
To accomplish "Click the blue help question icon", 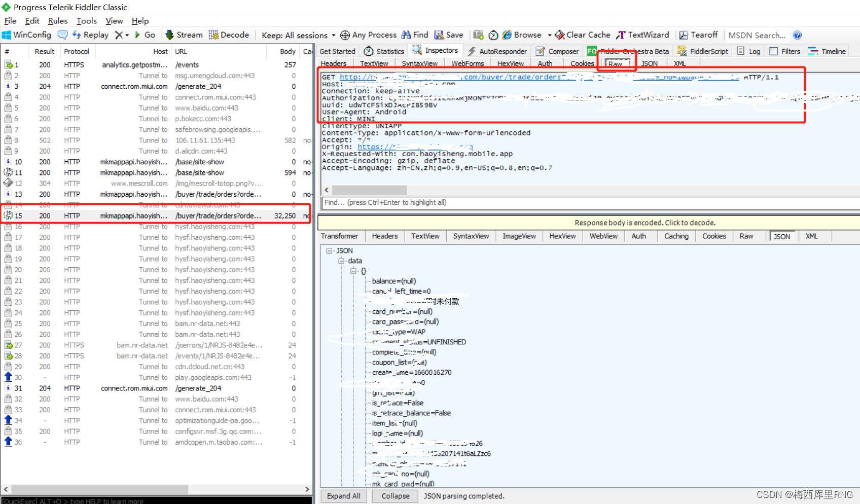I will 798,35.
